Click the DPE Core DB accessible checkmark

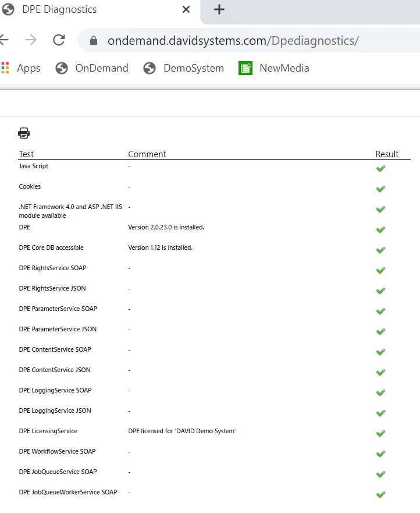click(x=380, y=250)
